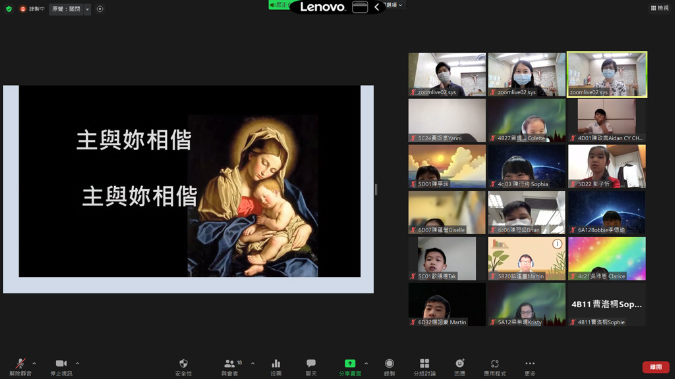
Task: Select the 4B11 Sophie participant tile
Action: pos(607,304)
